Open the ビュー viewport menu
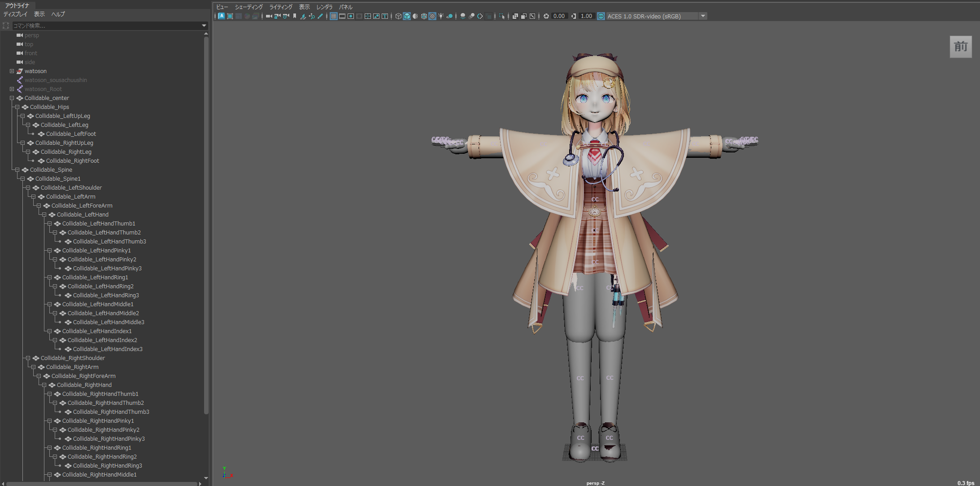Screen dimensions: 980x486 (x=222, y=7)
